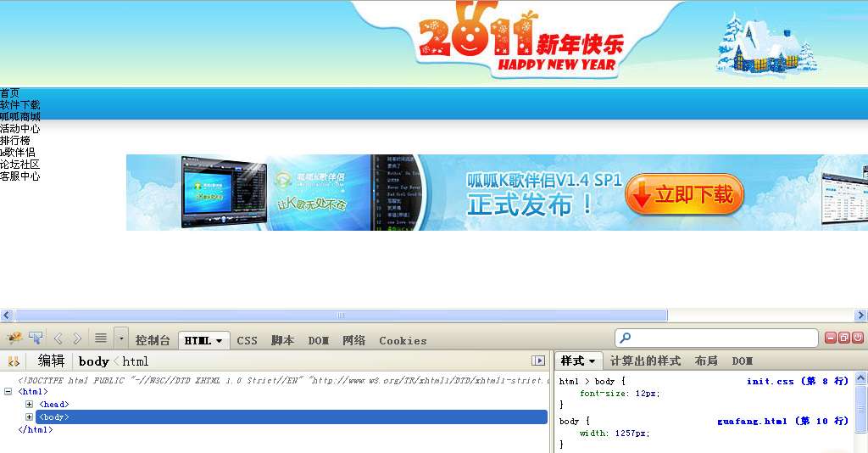This screenshot has width=868, height=453.
Task: Click the lines list icon in Firebug toolbar
Action: 100,338
